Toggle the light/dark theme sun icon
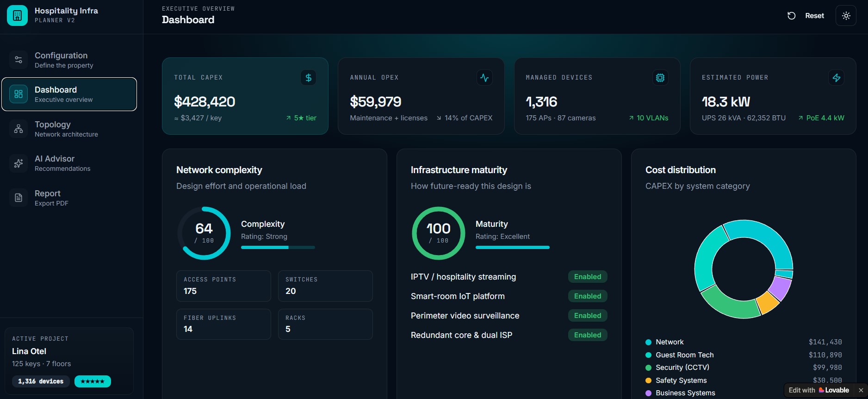Viewport: 868px width, 399px height. [846, 16]
